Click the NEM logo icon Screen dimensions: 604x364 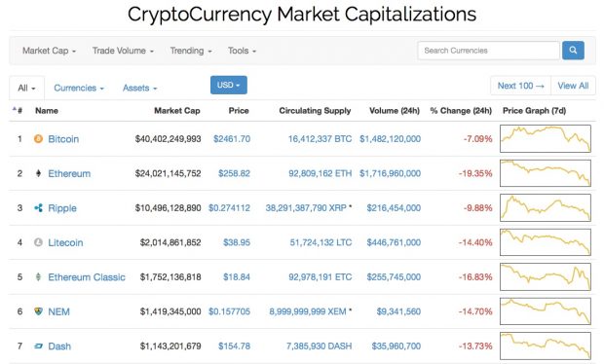38,311
